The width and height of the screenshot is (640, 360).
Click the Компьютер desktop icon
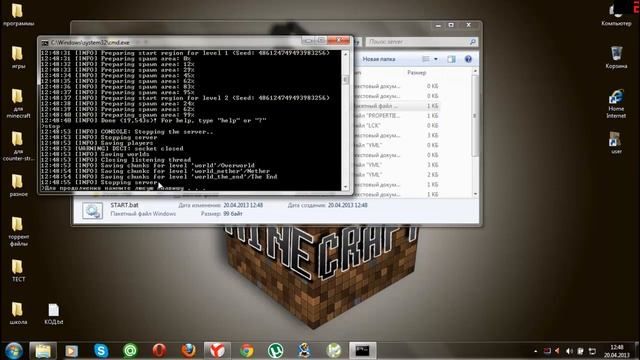click(x=616, y=15)
